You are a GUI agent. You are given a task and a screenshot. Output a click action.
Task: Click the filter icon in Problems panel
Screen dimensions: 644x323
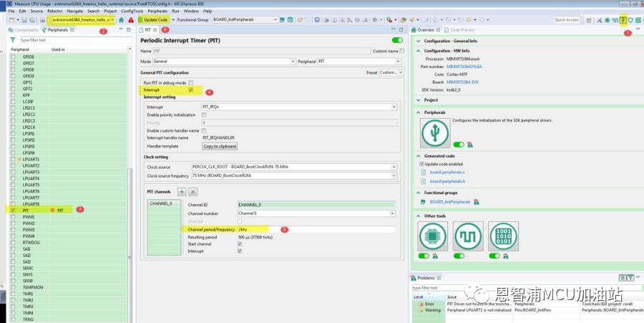coord(630,278)
